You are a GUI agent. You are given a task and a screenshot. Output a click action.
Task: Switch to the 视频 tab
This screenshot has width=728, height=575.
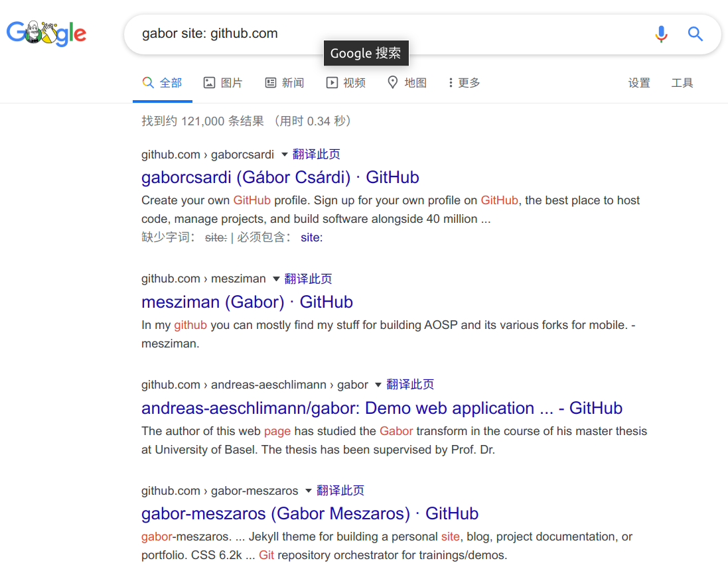tap(346, 83)
